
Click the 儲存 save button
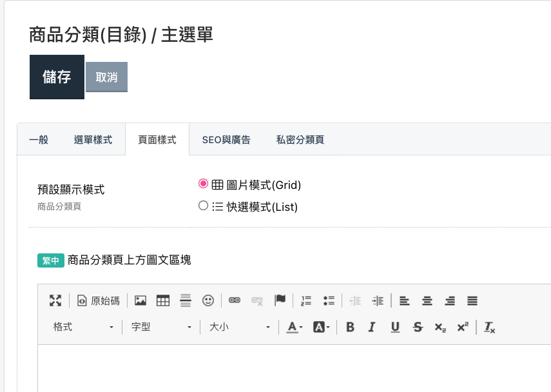tap(57, 77)
